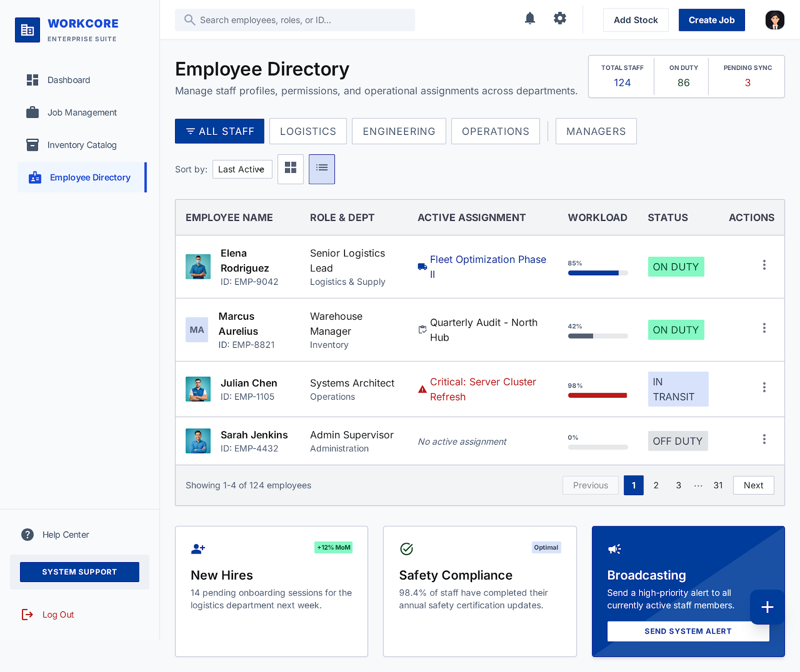Open row actions for Elena Rodriguez
The image size is (800, 672).
[x=764, y=265]
